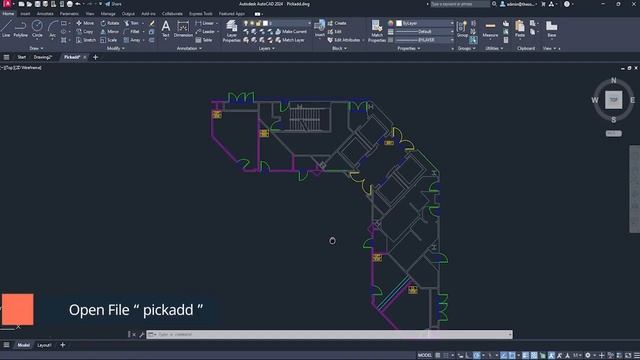The image size is (640, 360).
Task: Toggle polar tracking in status bar
Action: [x=477, y=356]
